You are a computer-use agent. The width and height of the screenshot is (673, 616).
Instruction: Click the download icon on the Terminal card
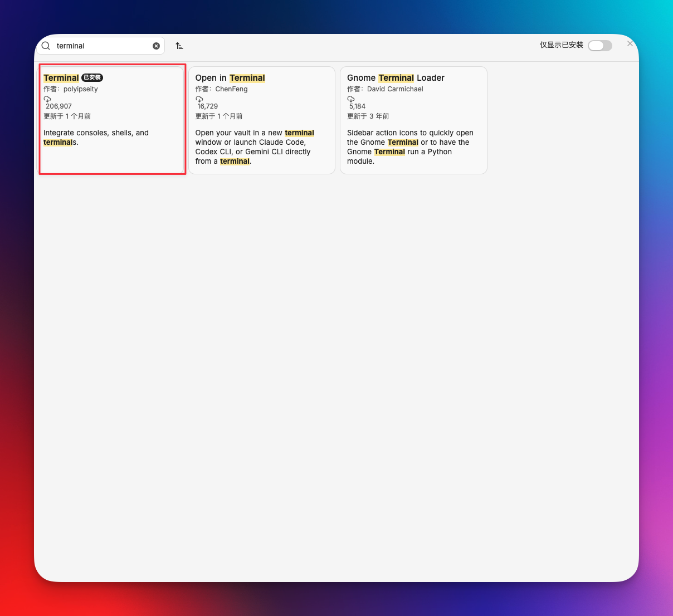point(47,99)
